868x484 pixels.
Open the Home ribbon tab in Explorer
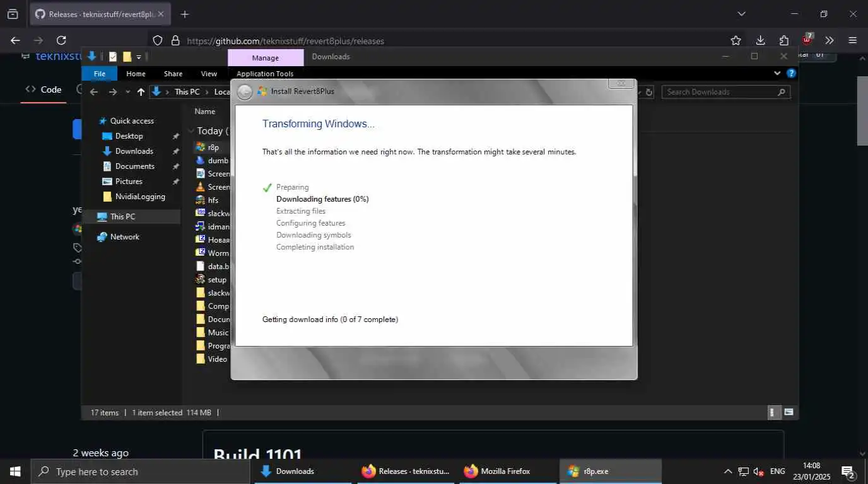(x=136, y=74)
